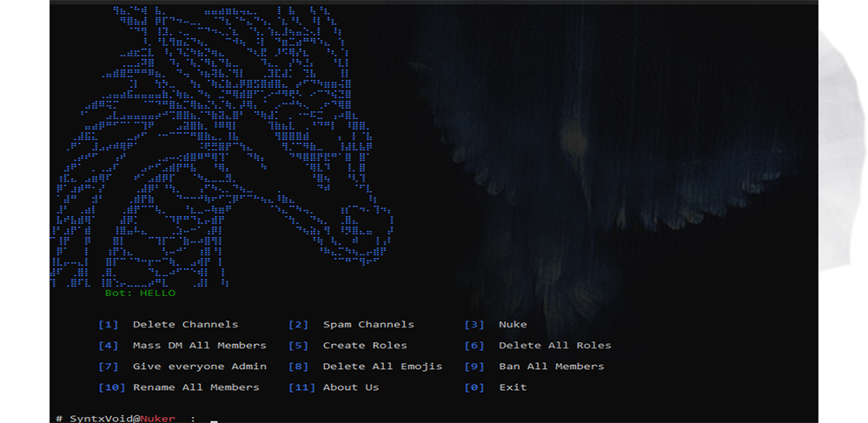The height and width of the screenshot is (423, 868).
Task: Focus the command prompt input cursor
Action: pyautogui.click(x=214, y=420)
